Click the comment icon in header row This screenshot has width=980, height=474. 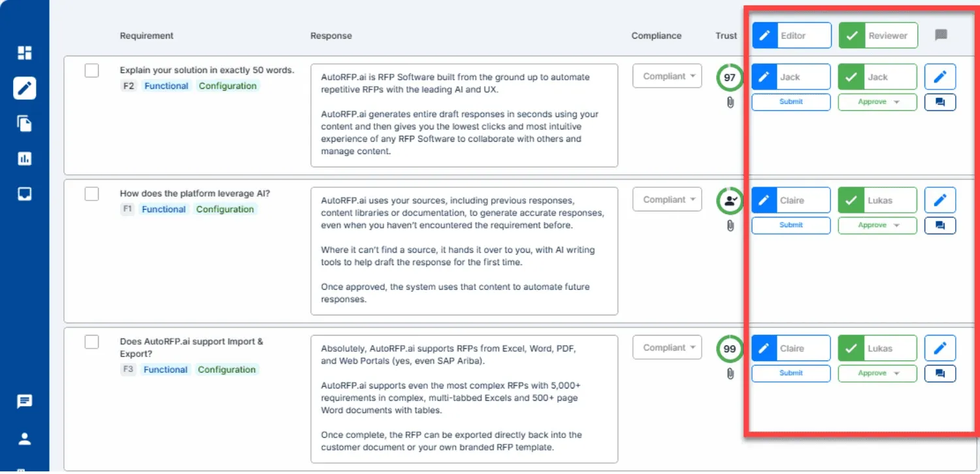tap(941, 35)
